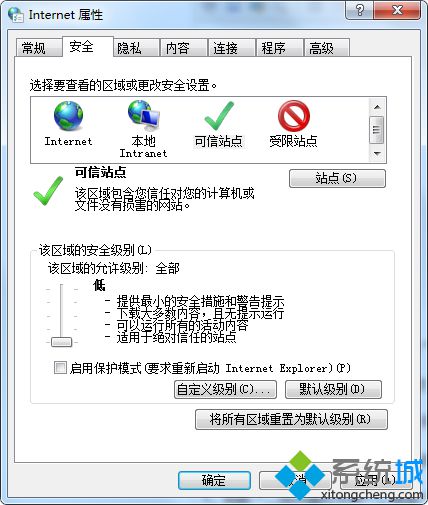Click the Internet 属性 title bar icon
428x505 pixels.
tap(15, 15)
